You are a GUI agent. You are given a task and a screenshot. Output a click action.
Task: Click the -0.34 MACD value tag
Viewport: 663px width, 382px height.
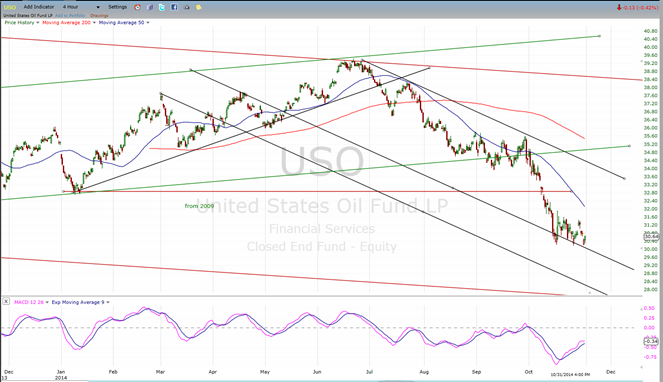click(651, 341)
